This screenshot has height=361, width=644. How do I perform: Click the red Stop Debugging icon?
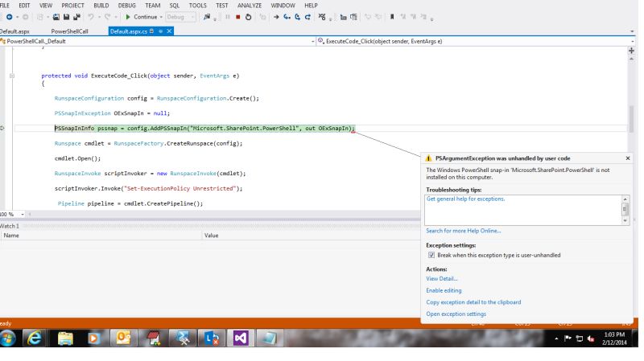[237, 17]
